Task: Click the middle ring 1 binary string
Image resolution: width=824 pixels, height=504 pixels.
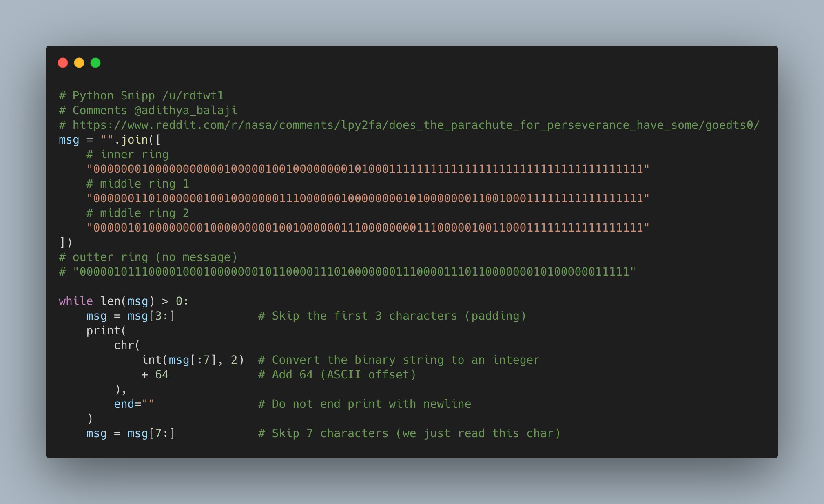Action: 368,199
